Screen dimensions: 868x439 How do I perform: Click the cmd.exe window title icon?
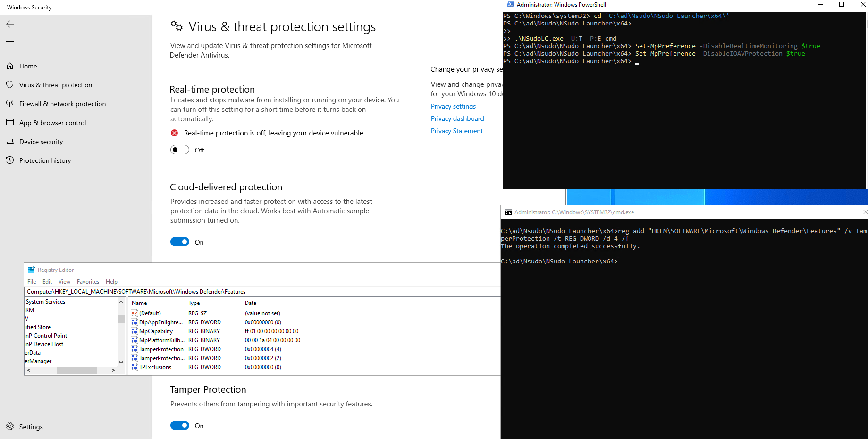tap(508, 212)
